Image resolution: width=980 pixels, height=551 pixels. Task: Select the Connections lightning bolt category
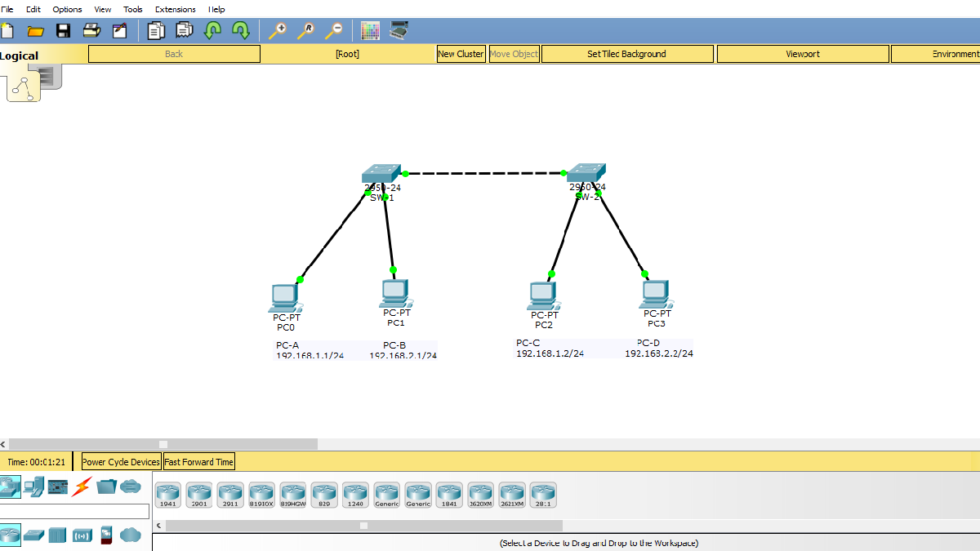pos(82,487)
